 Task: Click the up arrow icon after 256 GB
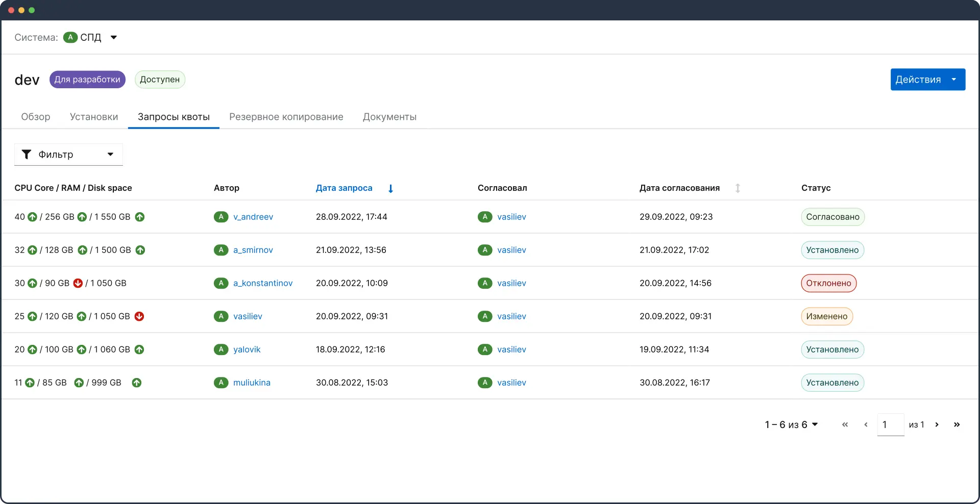82,217
